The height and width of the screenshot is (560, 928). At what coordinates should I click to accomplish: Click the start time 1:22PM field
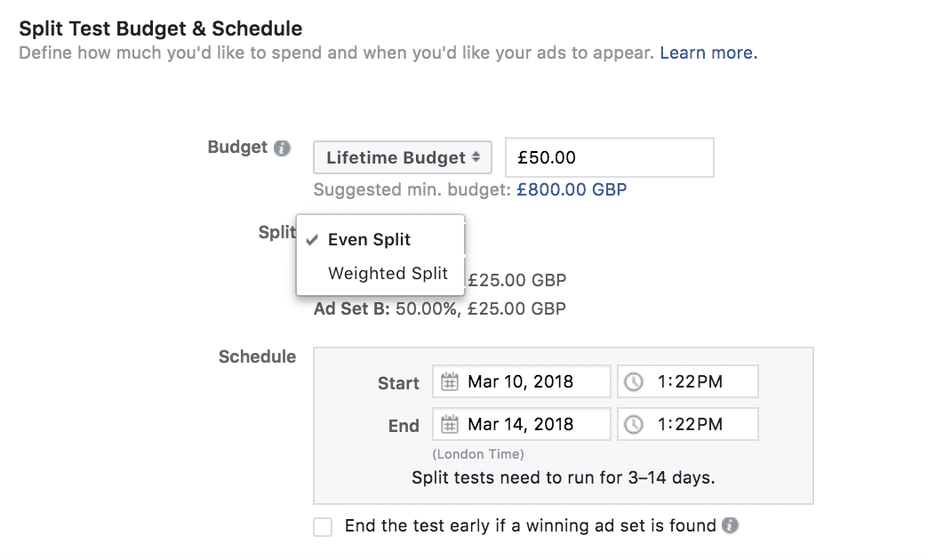coord(688,381)
